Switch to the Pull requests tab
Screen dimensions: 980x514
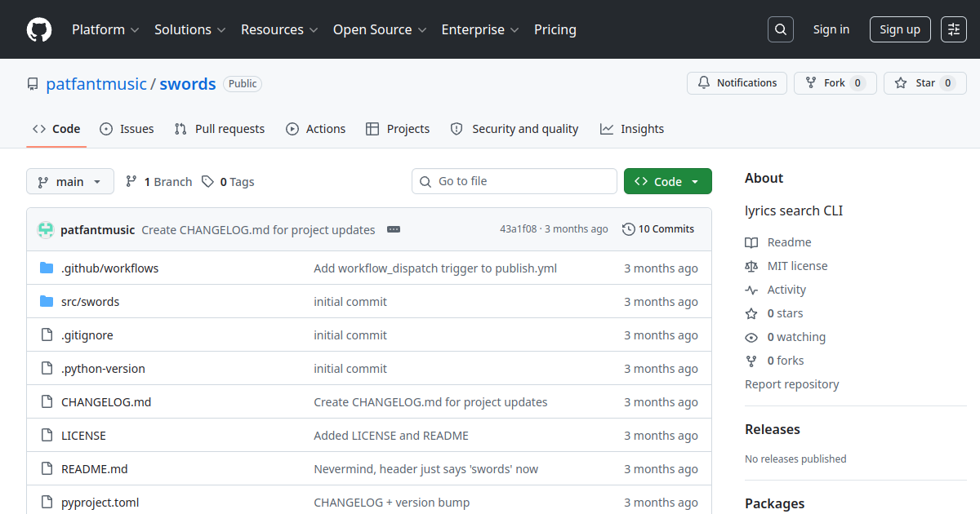220,129
